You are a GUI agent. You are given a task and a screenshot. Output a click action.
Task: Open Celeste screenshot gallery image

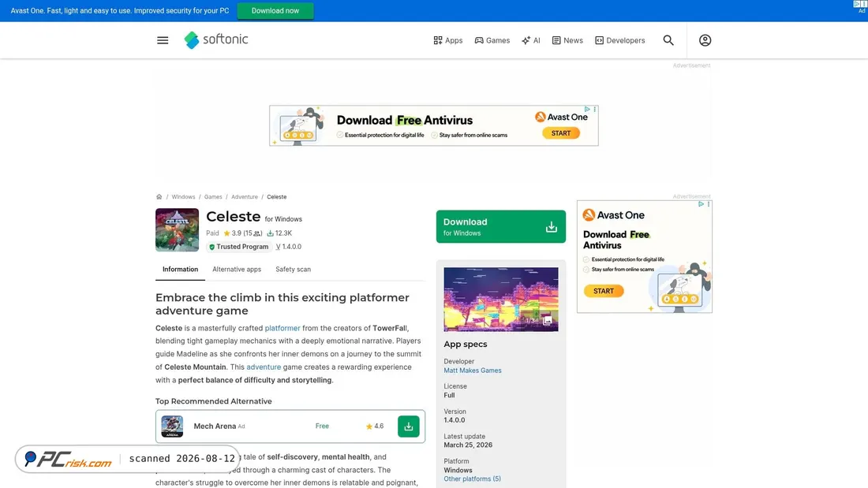coord(500,300)
